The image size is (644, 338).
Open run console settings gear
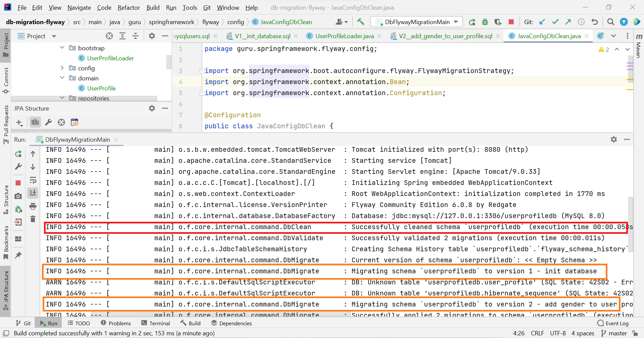(x=614, y=140)
